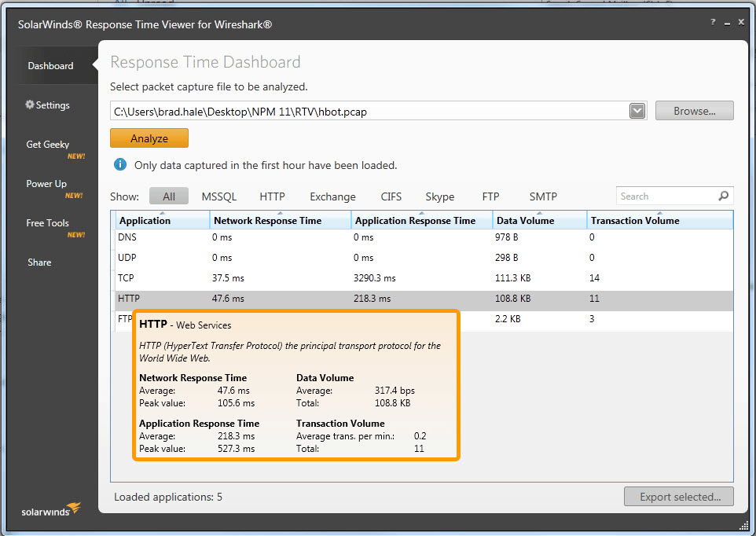Filter by Exchange
Screen dimensions: 756x536
[332, 196]
